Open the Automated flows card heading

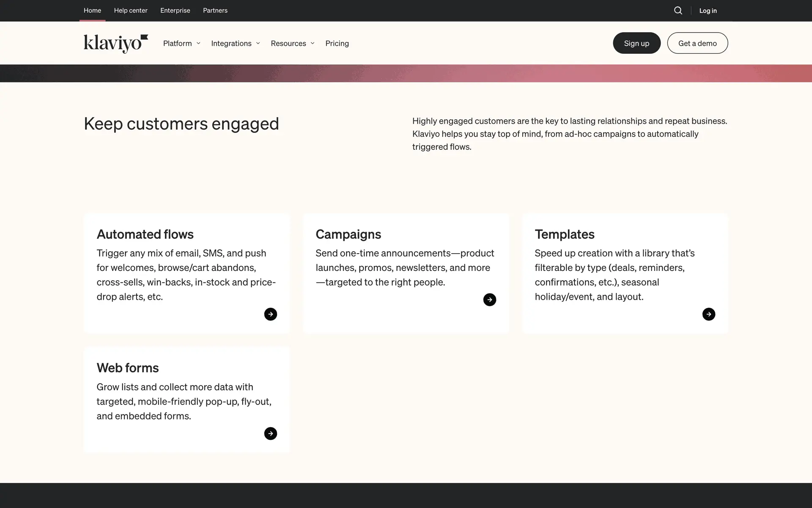(145, 234)
